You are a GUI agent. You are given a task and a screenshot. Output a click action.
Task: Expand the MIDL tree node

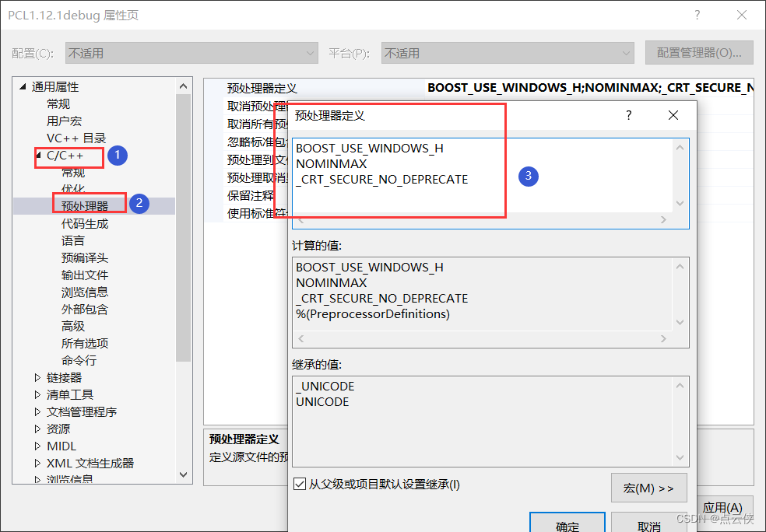[x=37, y=446]
